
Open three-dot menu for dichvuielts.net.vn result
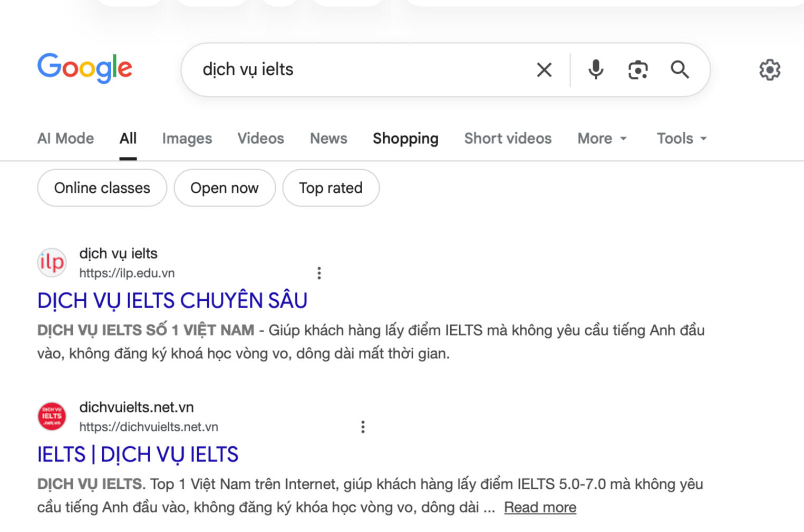tap(363, 427)
